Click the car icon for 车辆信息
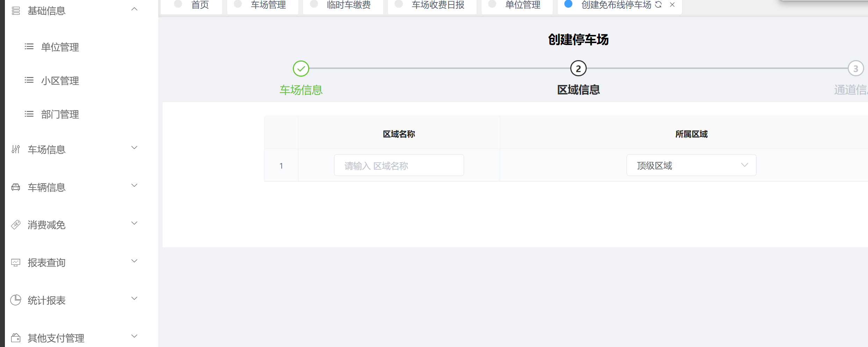The image size is (868, 347). (16, 187)
